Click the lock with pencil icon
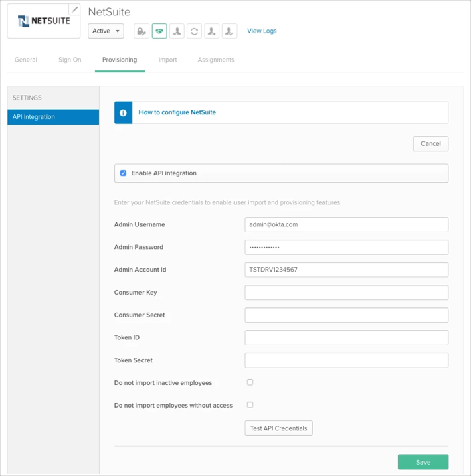Image resolution: width=471 pixels, height=476 pixels. pyautogui.click(x=141, y=31)
